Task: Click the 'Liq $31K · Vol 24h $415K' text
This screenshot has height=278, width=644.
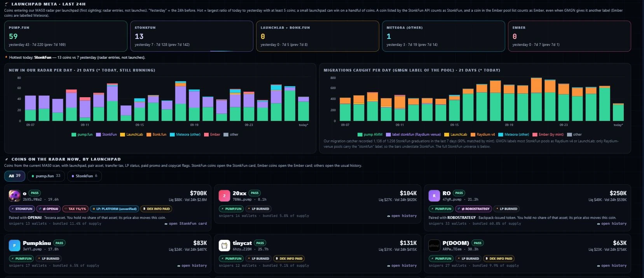Action: (398, 250)
